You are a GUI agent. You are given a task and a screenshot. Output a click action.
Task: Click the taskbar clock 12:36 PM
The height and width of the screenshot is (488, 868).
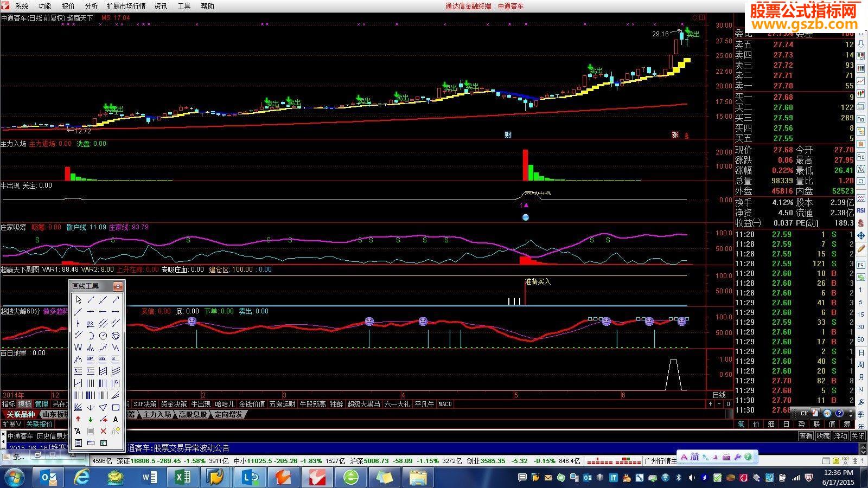pos(838,473)
